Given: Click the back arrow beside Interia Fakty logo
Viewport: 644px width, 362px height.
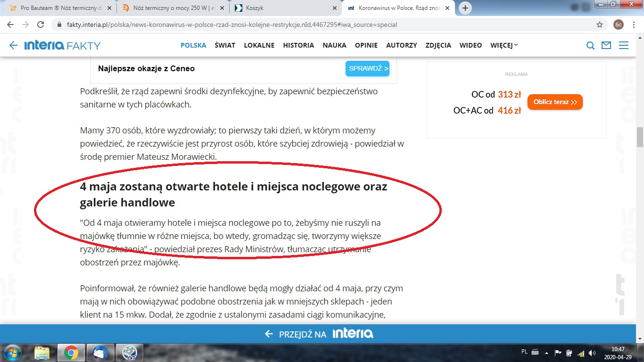Looking at the screenshot, I should [13, 45].
